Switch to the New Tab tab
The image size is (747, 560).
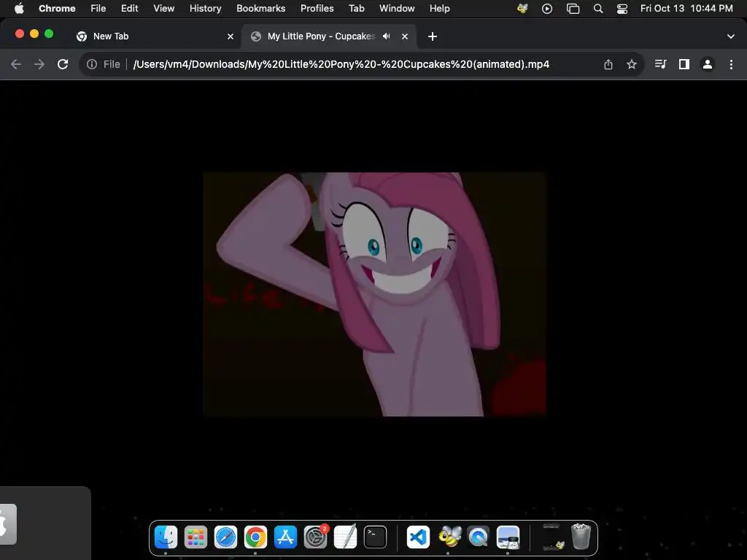(x=155, y=36)
